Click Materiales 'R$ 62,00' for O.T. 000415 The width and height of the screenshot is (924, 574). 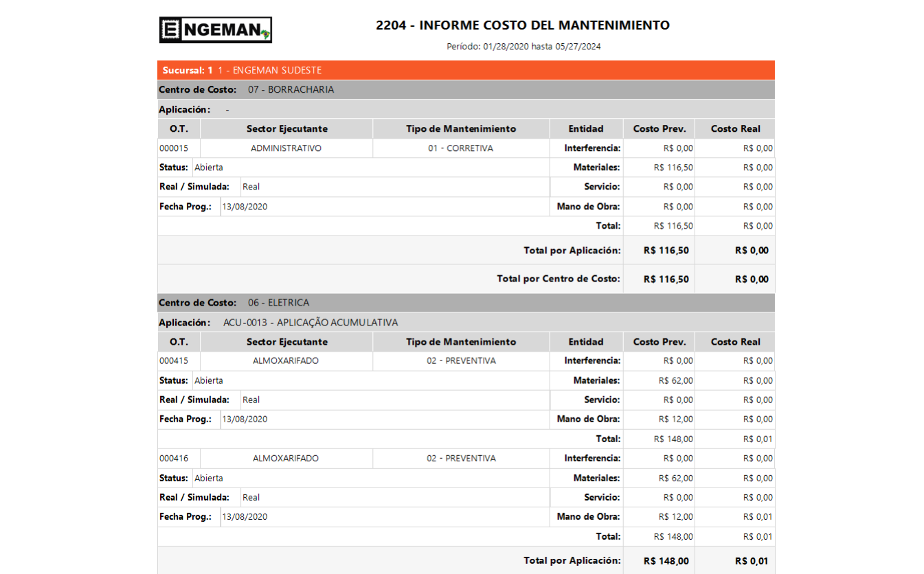pos(676,380)
